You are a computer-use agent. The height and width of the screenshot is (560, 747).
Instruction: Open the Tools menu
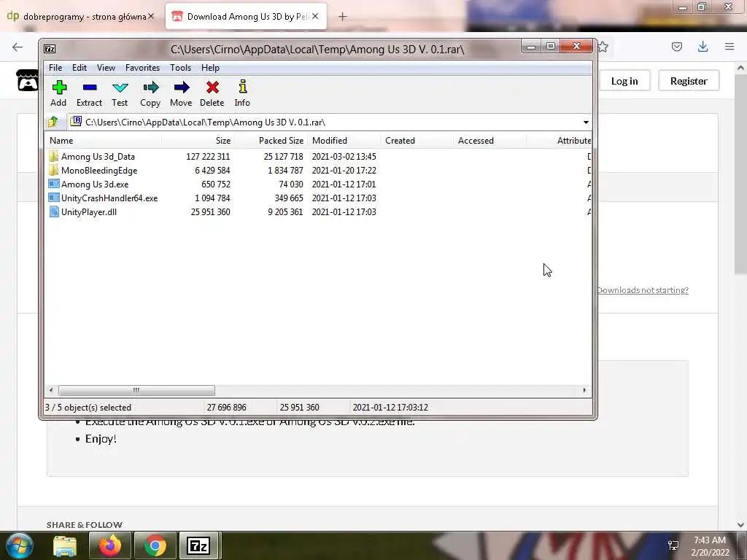(x=181, y=68)
